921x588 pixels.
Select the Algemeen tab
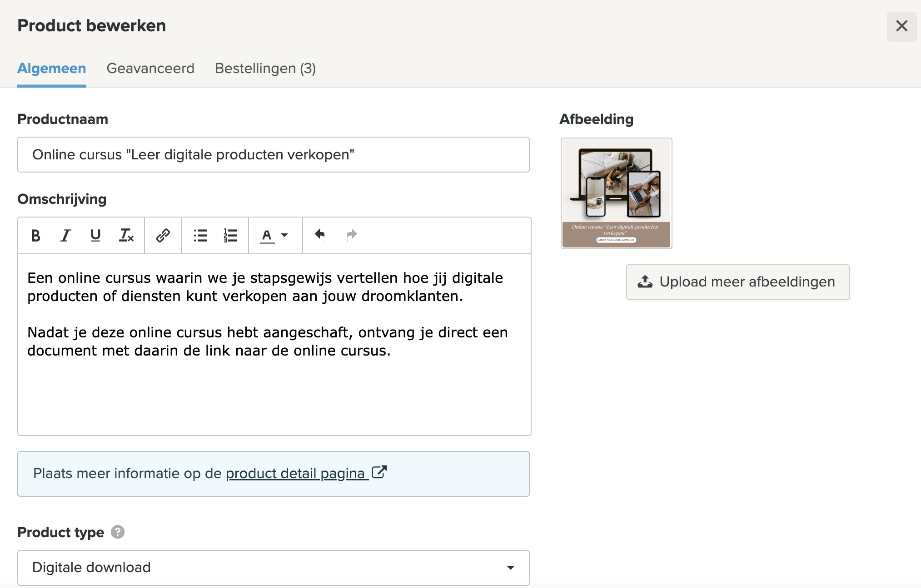[51, 69]
